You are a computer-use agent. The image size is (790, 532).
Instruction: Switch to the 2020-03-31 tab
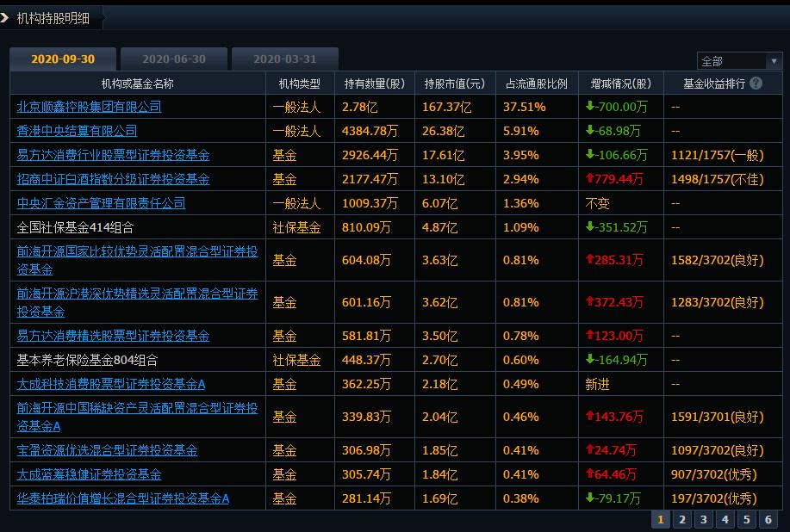[x=284, y=59]
